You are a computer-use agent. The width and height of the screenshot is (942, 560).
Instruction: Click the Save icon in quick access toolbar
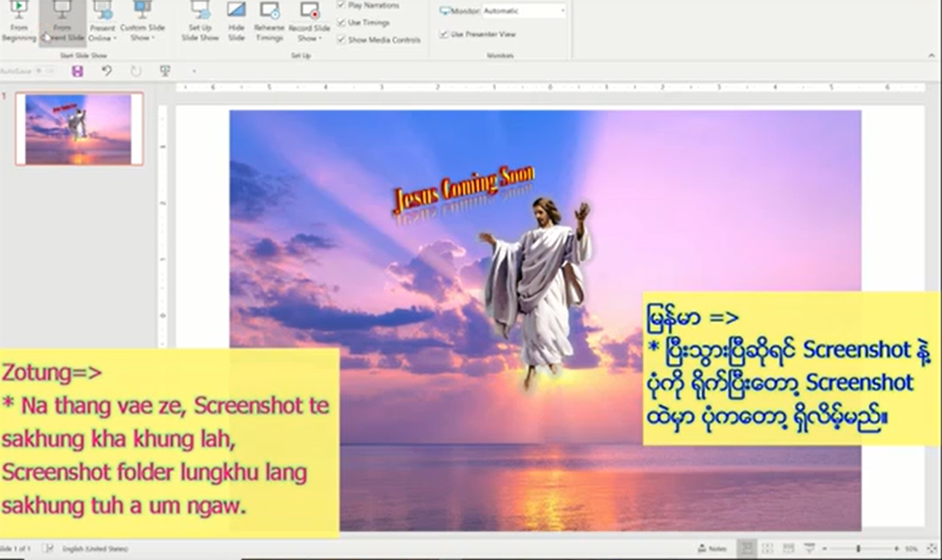(77, 71)
